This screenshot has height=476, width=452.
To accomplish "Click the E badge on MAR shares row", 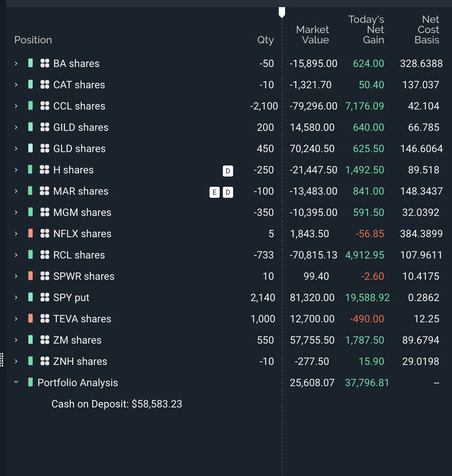I will click(214, 192).
